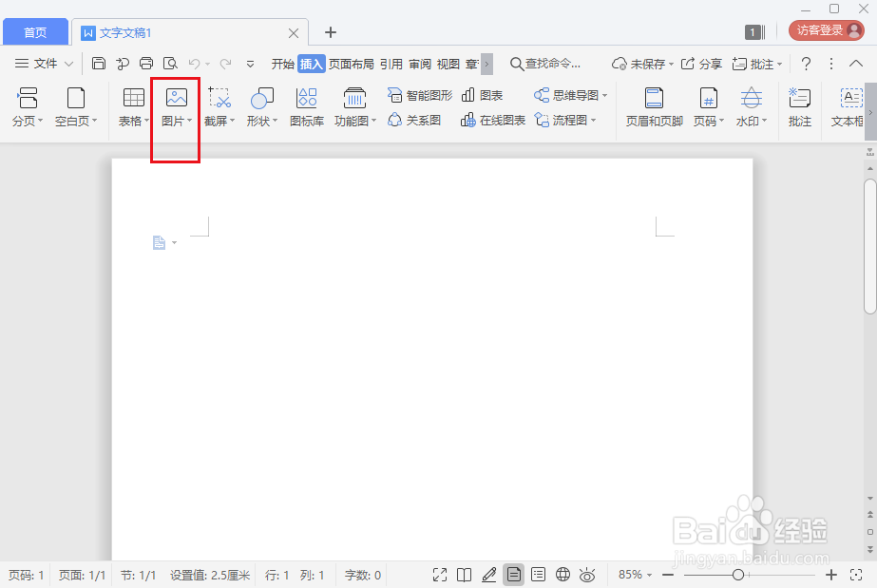Insert a 关系图 relationship diagram
Screen dimensions: 877x588
tap(414, 120)
